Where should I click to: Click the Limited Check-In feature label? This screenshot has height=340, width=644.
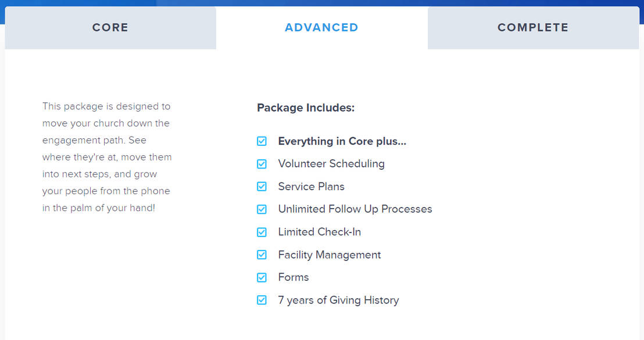319,232
